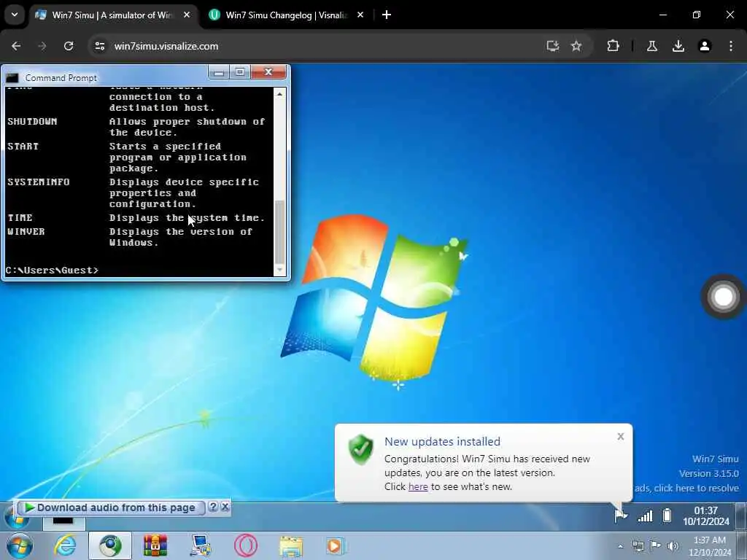Click the WINVER command text
The width and height of the screenshot is (747, 560).
click(x=26, y=231)
